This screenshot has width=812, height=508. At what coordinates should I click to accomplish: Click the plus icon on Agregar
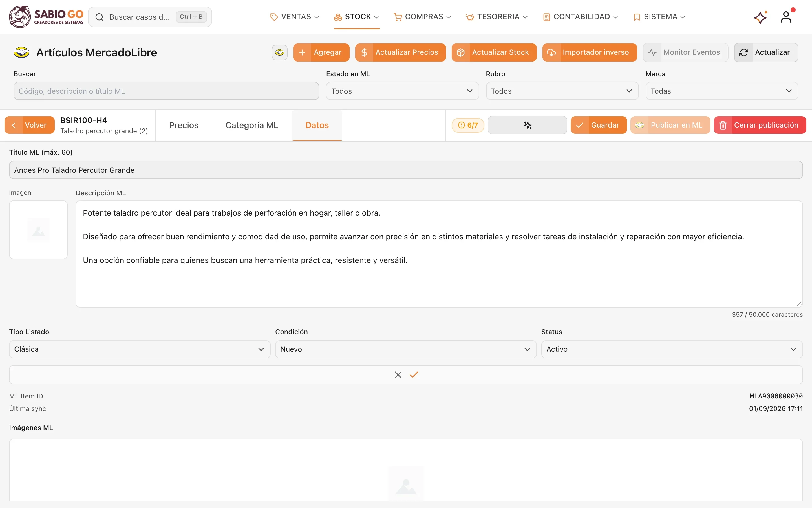coord(302,52)
